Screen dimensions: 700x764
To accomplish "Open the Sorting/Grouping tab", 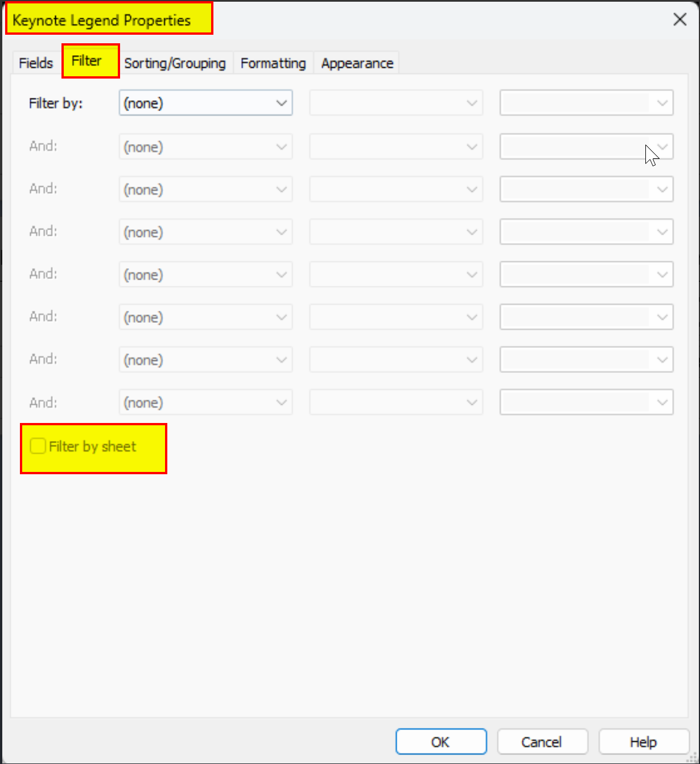I will tap(175, 63).
